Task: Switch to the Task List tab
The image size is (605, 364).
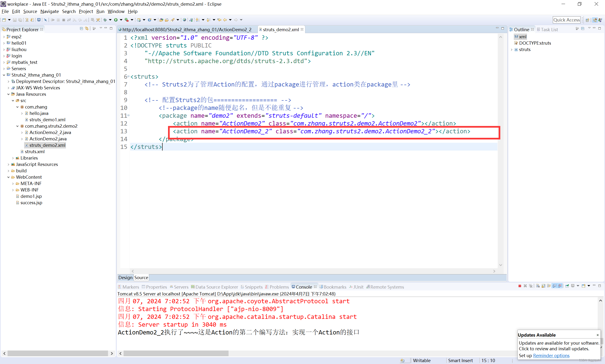Action: (x=547, y=30)
